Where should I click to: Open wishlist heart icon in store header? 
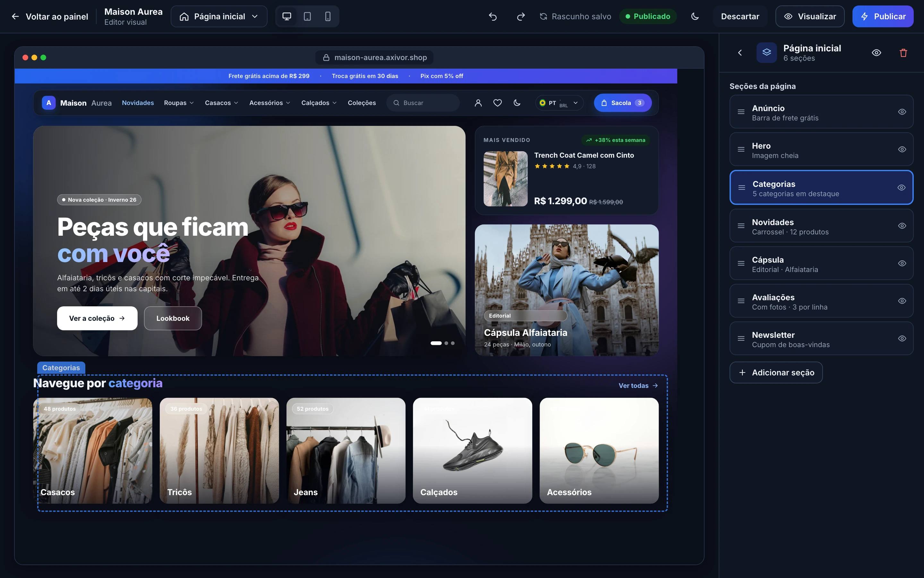[498, 103]
